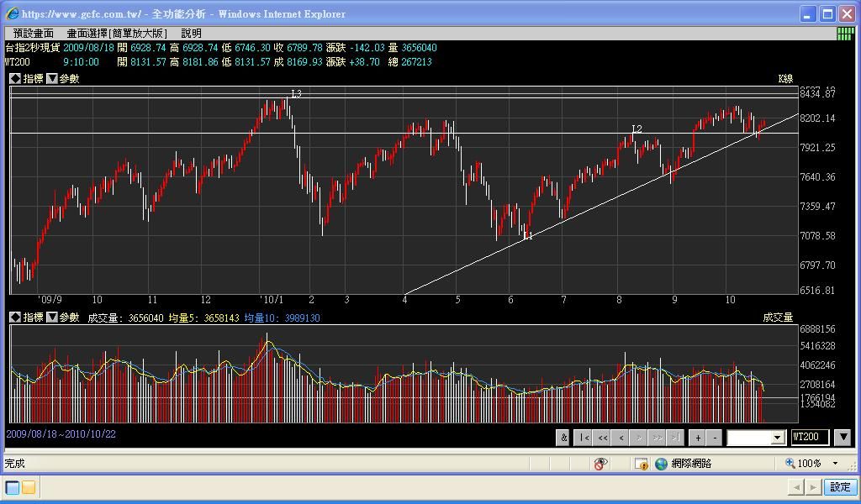Jump to the first data with |< button
The width and height of the screenshot is (861, 504).
click(x=584, y=438)
